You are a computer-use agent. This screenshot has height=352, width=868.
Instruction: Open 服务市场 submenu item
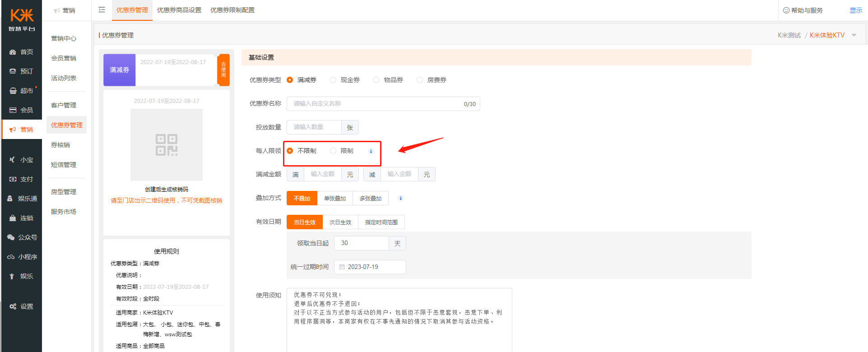click(64, 212)
